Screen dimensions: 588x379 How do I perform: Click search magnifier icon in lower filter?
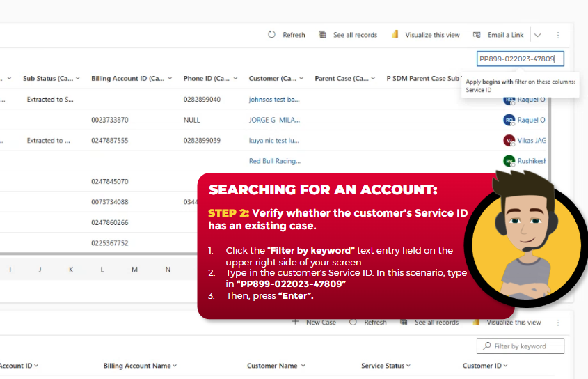486,346
